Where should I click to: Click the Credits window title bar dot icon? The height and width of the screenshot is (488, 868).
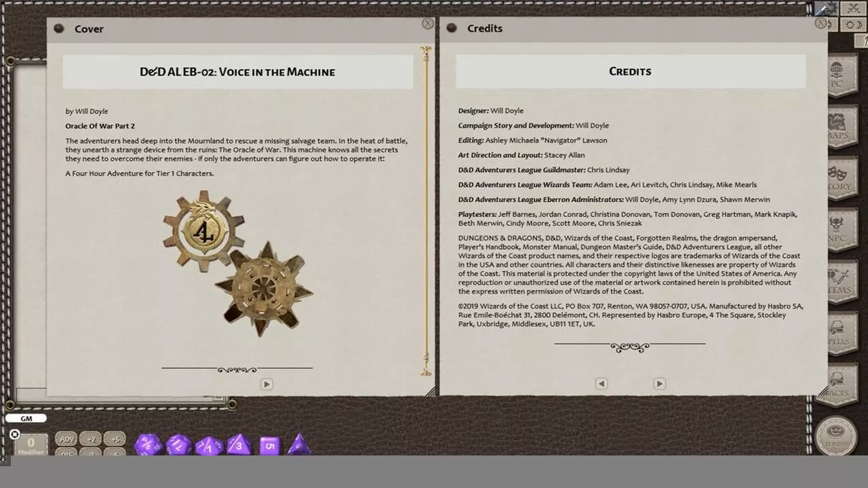coord(452,28)
